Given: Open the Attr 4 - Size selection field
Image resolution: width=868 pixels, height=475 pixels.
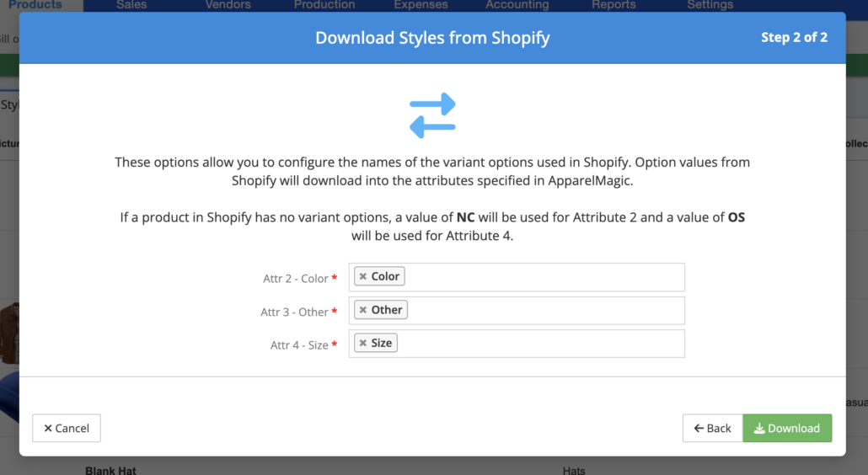Looking at the screenshot, I should coord(517,344).
